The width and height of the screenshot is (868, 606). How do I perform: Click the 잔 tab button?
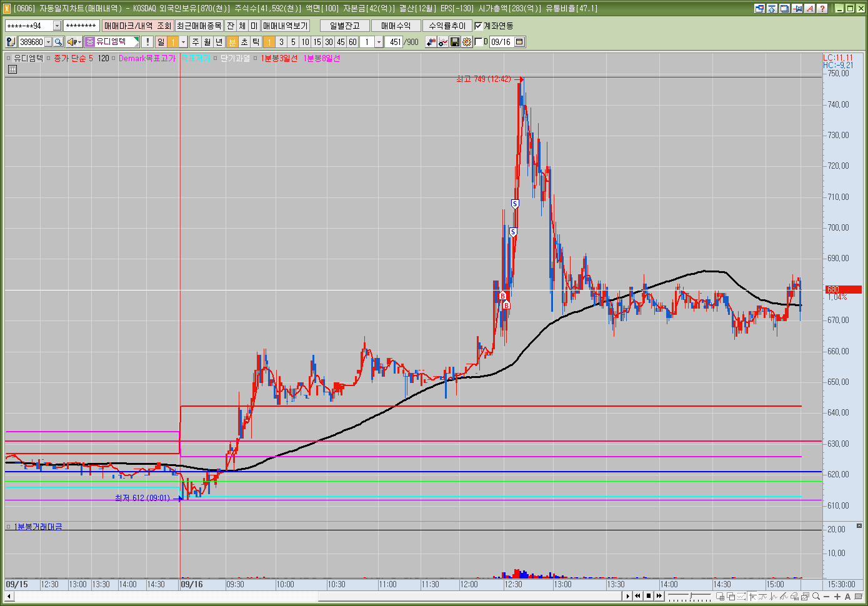tap(231, 26)
